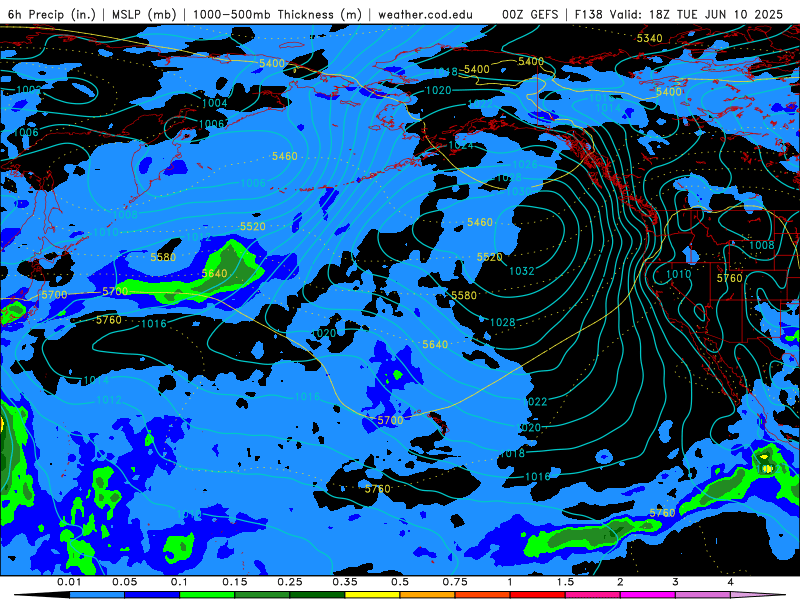Click the 'F138 Valid: 18Z TUE JUN 10 2025' text
The width and height of the screenshot is (800, 600).
click(679, 14)
